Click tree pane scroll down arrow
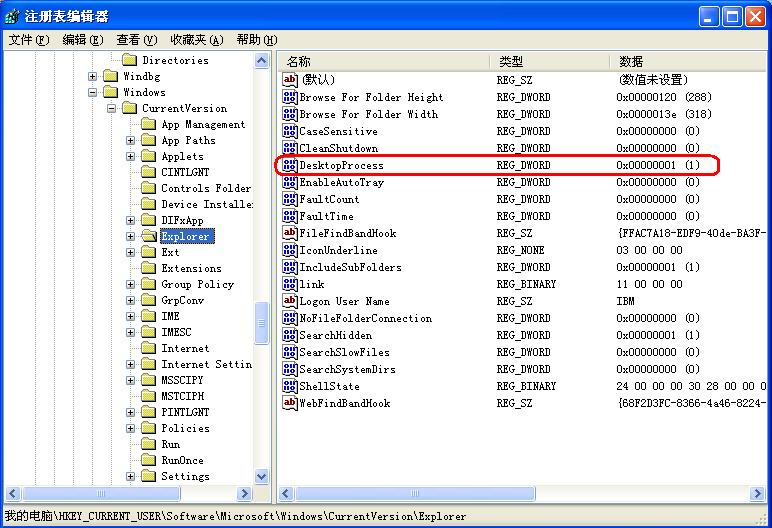Image resolution: width=772 pixels, height=528 pixels. (x=262, y=476)
